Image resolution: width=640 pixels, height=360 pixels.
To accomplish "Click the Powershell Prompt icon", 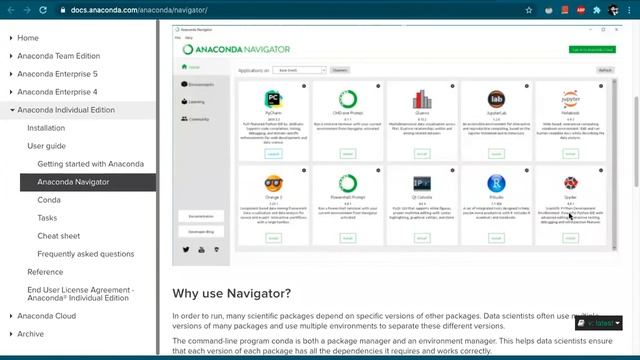I will pos(348,183).
